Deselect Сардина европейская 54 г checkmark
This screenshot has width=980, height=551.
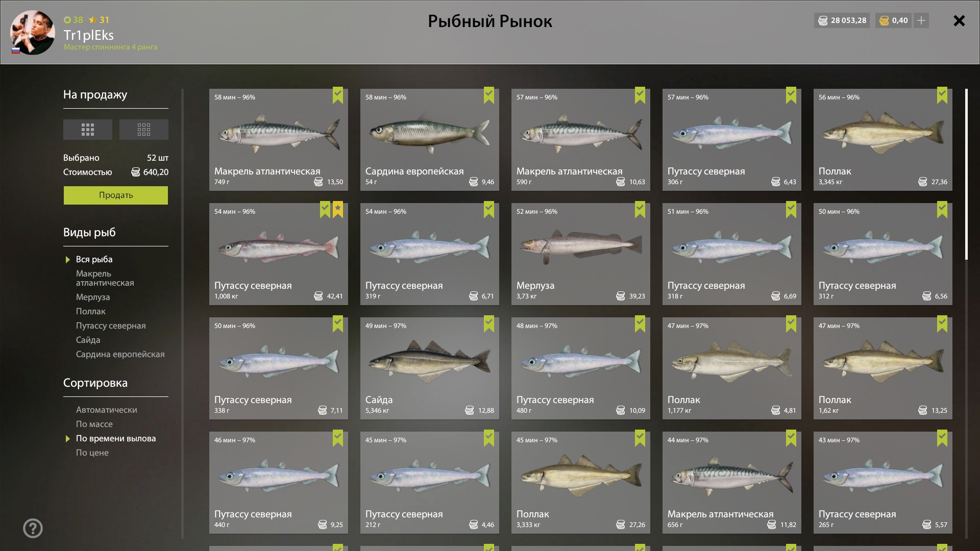pyautogui.click(x=489, y=95)
